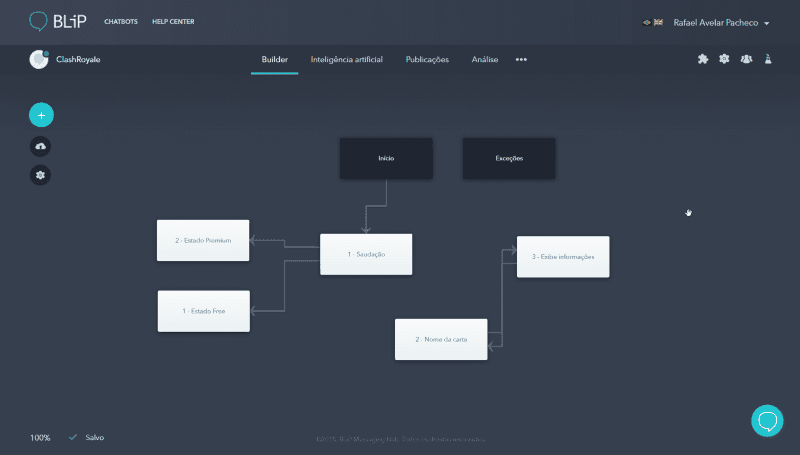Select the 1 - Saudação block
Viewport: 800px width, 455px height.
pyautogui.click(x=366, y=254)
